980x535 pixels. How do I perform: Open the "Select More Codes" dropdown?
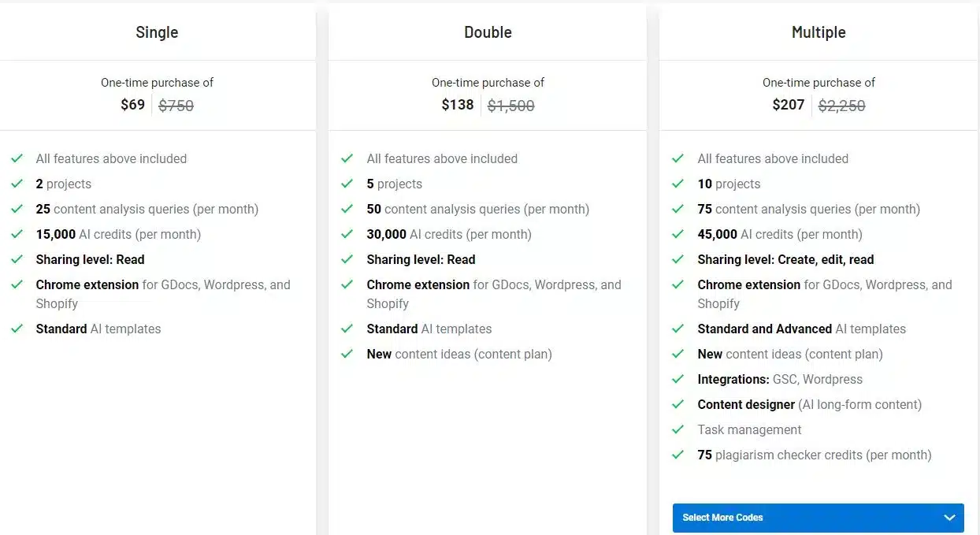(818, 518)
